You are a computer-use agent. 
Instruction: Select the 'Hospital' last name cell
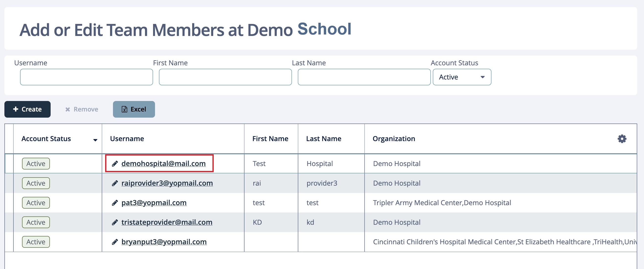click(331, 164)
